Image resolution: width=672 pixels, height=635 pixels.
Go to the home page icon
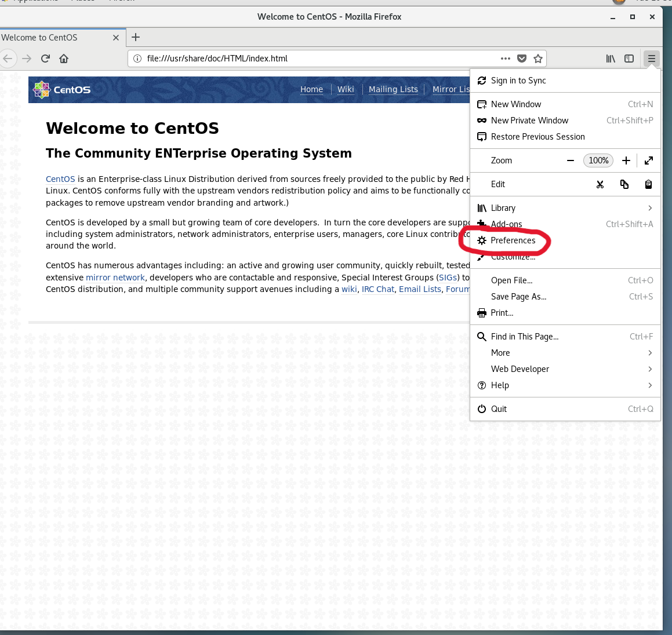[x=64, y=59]
